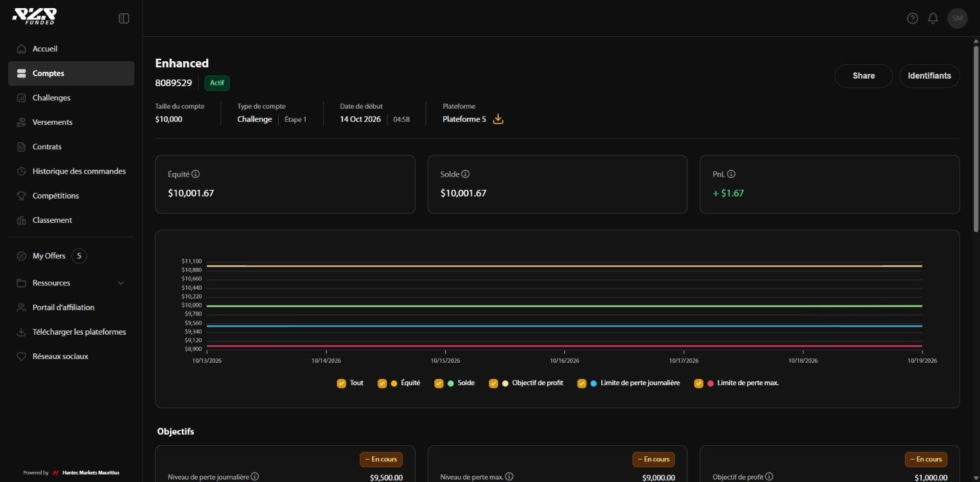Image resolution: width=980 pixels, height=482 pixels.
Task: Click the PnL info icon
Action: coord(731,174)
